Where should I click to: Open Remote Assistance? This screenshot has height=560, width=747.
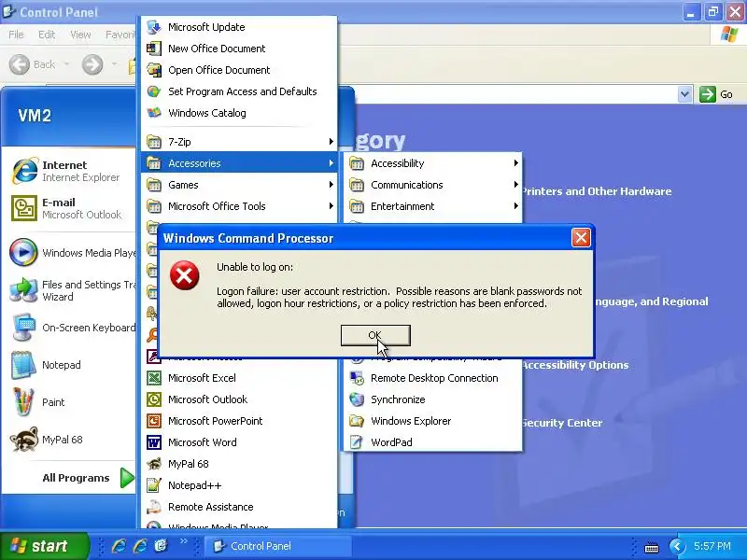pyautogui.click(x=239, y=507)
